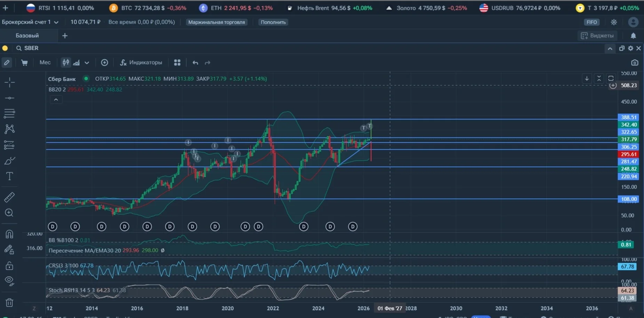Image resolution: width=644 pixels, height=318 pixels.
Task: Collapse the indicator legend chevron under BB20
Action: click(x=56, y=100)
